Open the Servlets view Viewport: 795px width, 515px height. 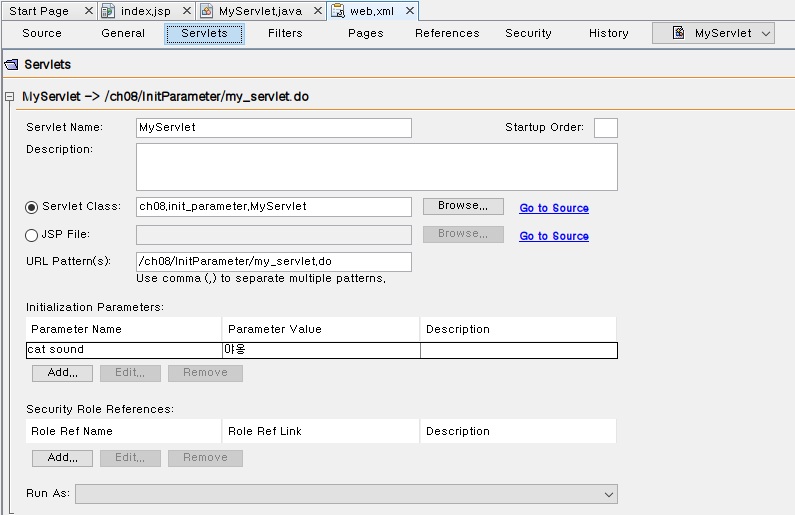coord(204,33)
